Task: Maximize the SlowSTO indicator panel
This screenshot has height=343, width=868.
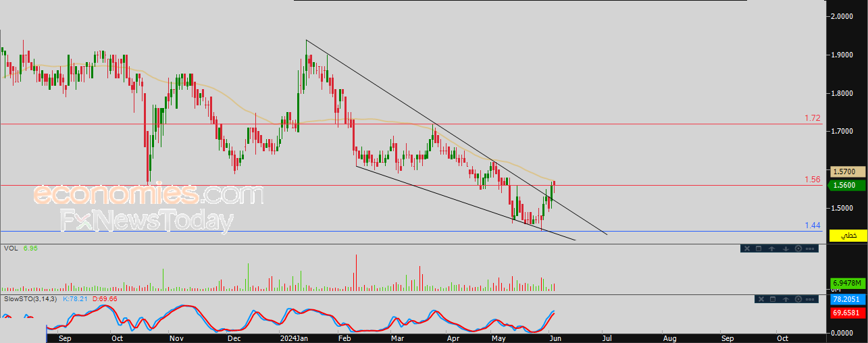Action: click(772, 298)
